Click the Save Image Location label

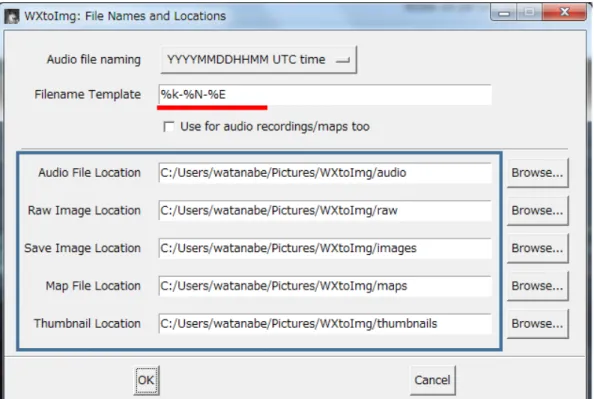83,248
